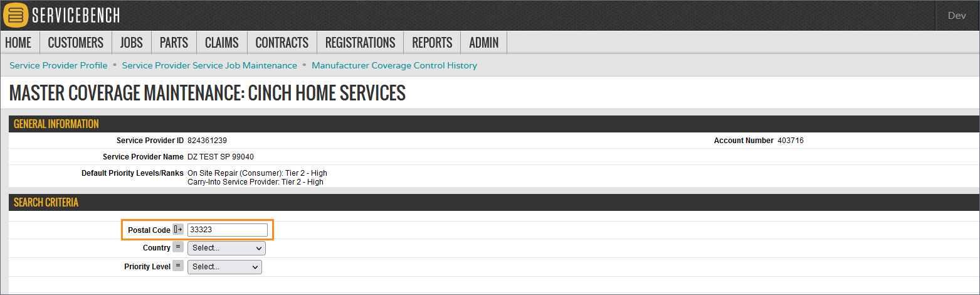The height and width of the screenshot is (295, 980).
Task: Click the Postal Code input field
Action: tap(228, 230)
